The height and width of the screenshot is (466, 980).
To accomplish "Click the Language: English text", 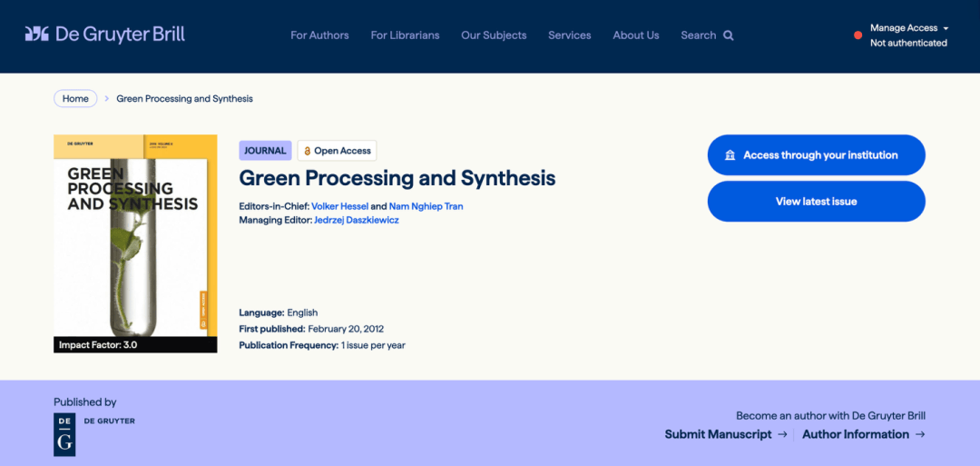I will [279, 312].
